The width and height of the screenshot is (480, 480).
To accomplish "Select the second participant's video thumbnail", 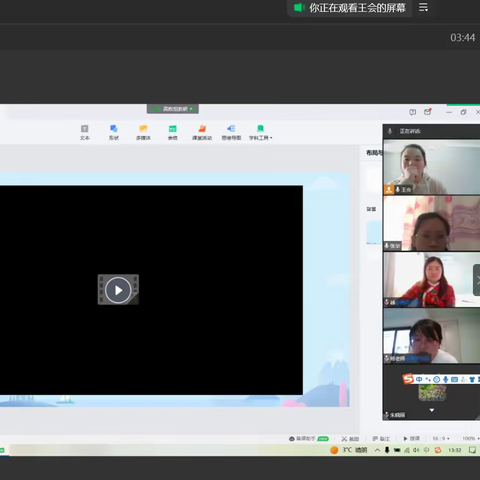I will tap(432, 223).
